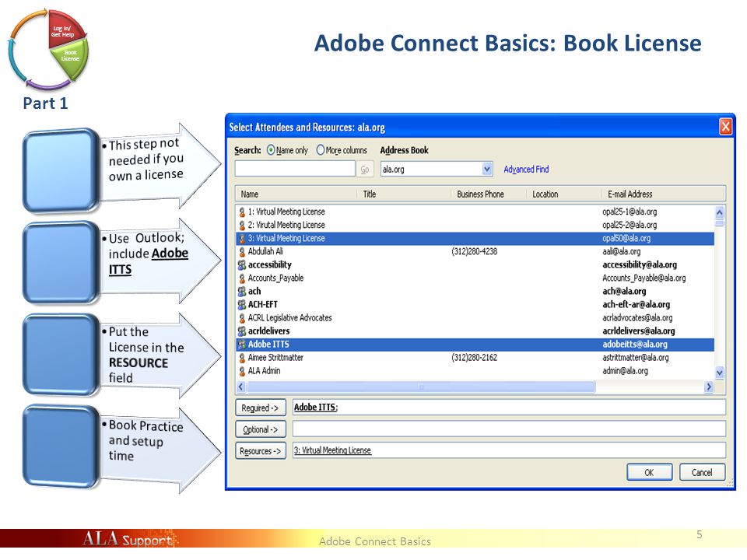Select the 2: Virutal Meeting License row

pyautogui.click(x=475, y=226)
